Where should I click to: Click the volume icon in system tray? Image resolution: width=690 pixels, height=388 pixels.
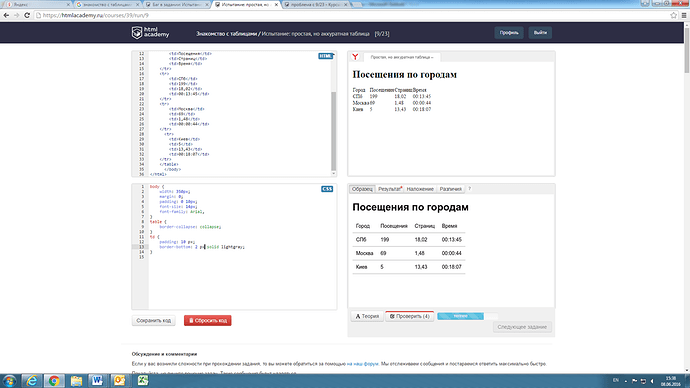(653, 381)
